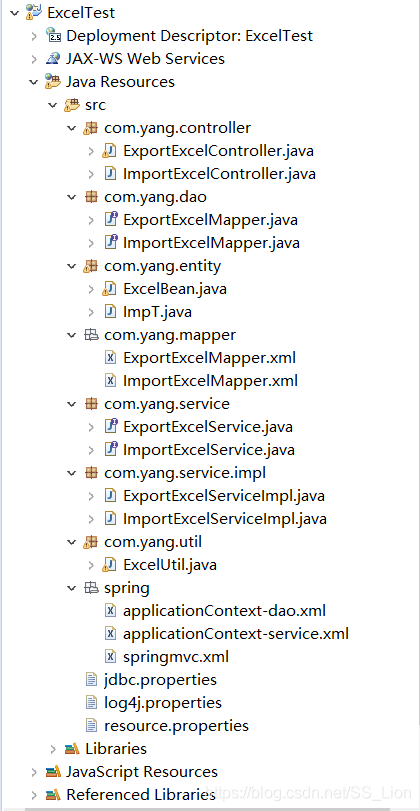Click the JAX-WS Web Services icon
Viewport: 420px width, 811px height.
tap(53, 58)
